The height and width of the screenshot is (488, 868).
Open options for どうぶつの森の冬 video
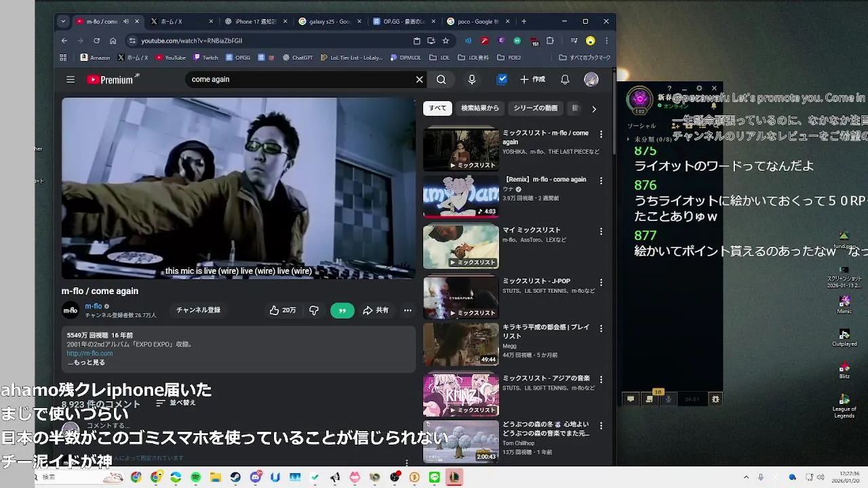pos(601,426)
